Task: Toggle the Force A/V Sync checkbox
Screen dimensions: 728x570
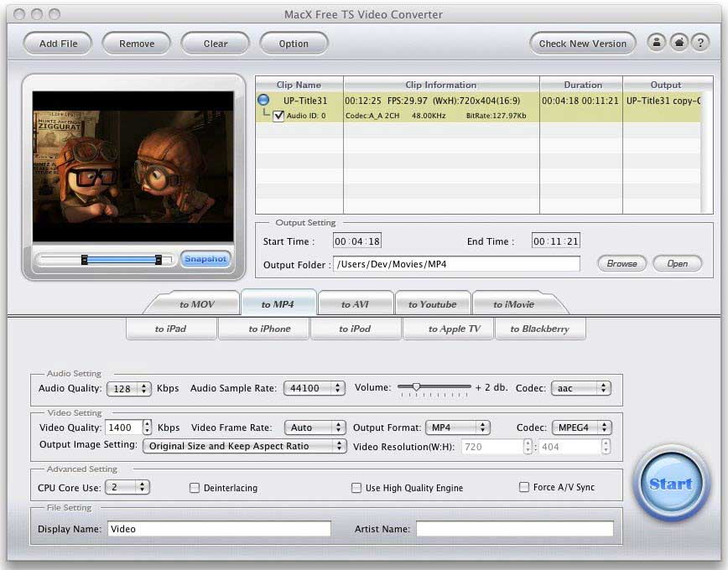Action: pos(523,487)
